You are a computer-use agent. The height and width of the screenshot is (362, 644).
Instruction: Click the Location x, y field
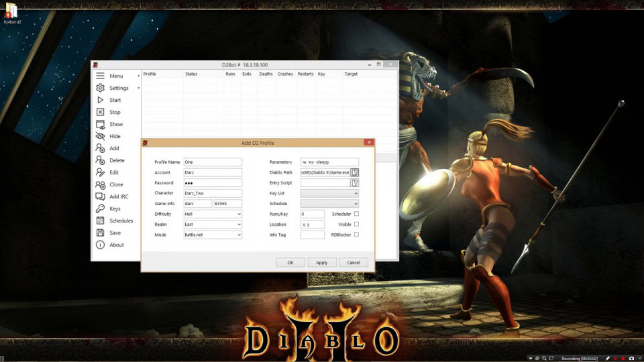coord(312,224)
